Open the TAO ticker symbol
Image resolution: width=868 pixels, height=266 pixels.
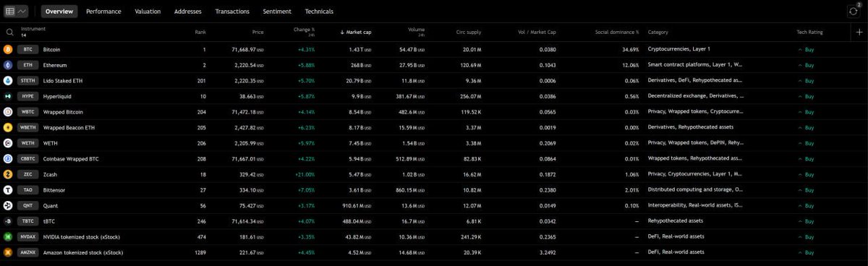(27, 190)
